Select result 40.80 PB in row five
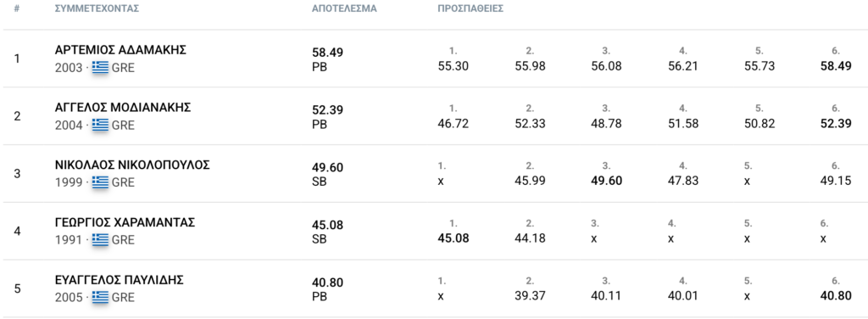The height and width of the screenshot is (319, 868). [x=328, y=289]
